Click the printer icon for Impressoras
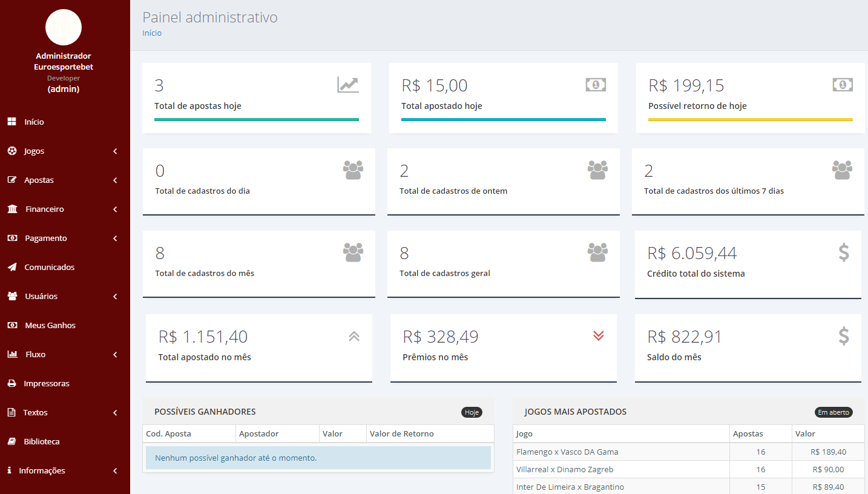 tap(12, 383)
